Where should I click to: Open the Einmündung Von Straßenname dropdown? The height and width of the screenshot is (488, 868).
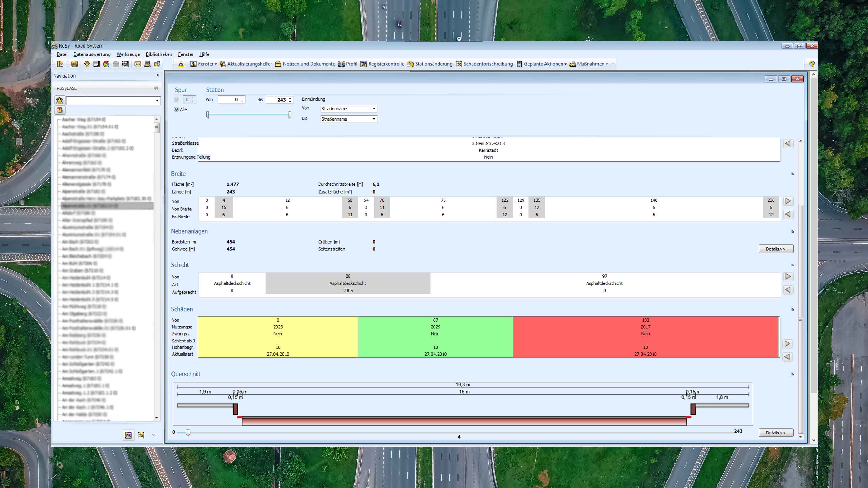373,109
